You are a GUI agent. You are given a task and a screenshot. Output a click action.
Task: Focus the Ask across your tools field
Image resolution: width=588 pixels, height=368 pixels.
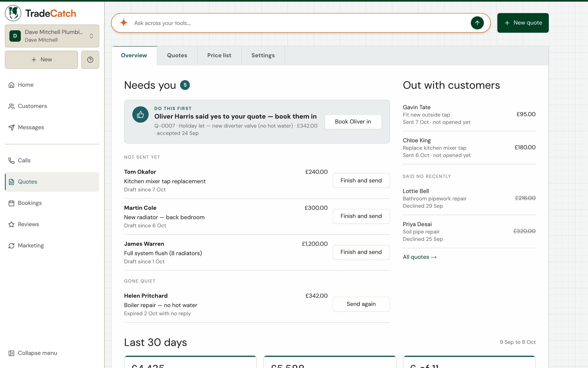coord(301,23)
